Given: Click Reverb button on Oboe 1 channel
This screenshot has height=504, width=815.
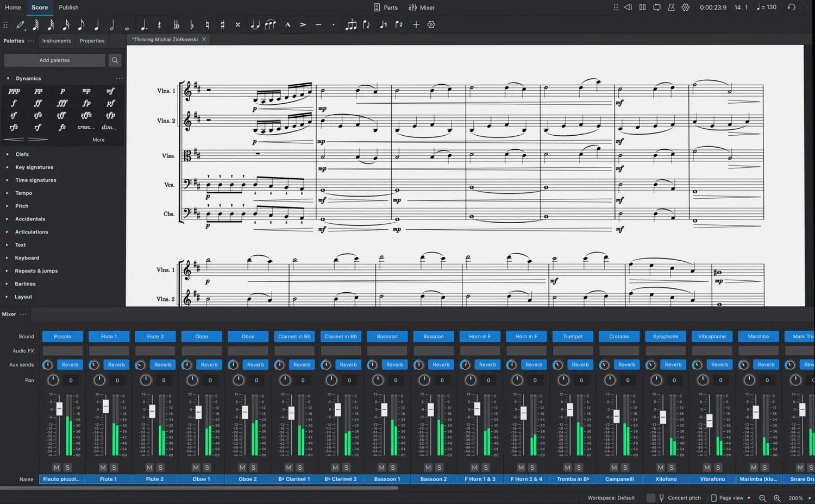Looking at the screenshot, I should (209, 365).
